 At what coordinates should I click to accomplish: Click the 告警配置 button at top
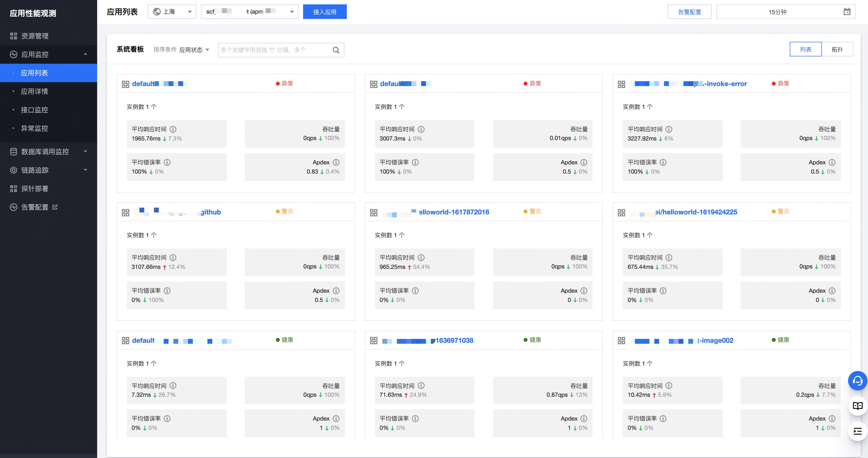(x=689, y=12)
